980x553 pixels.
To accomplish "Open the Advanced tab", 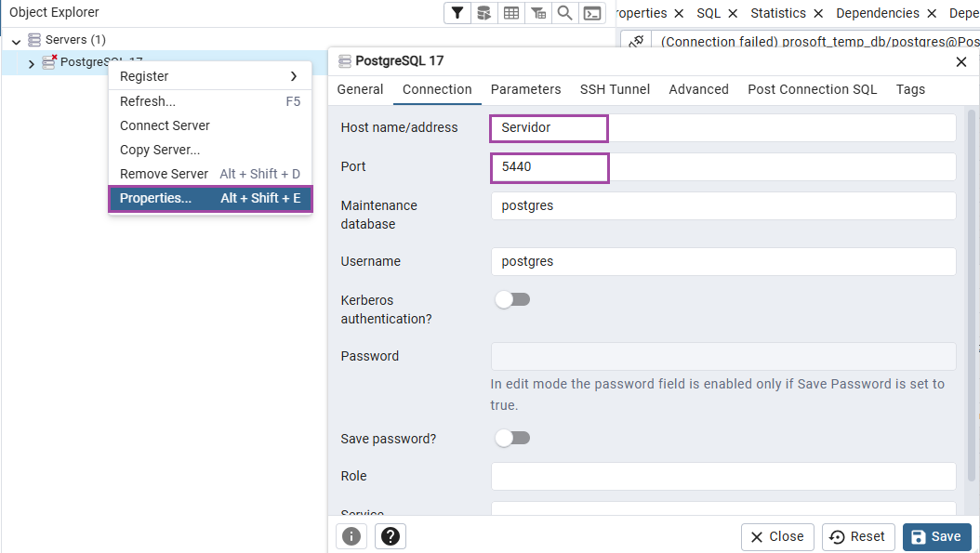I will [x=699, y=89].
